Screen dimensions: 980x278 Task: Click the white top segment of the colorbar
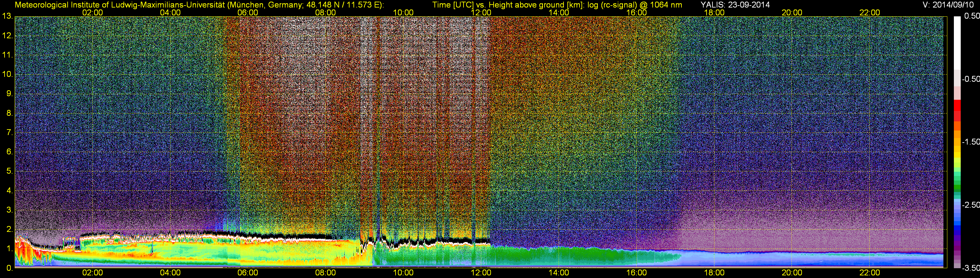click(x=957, y=43)
